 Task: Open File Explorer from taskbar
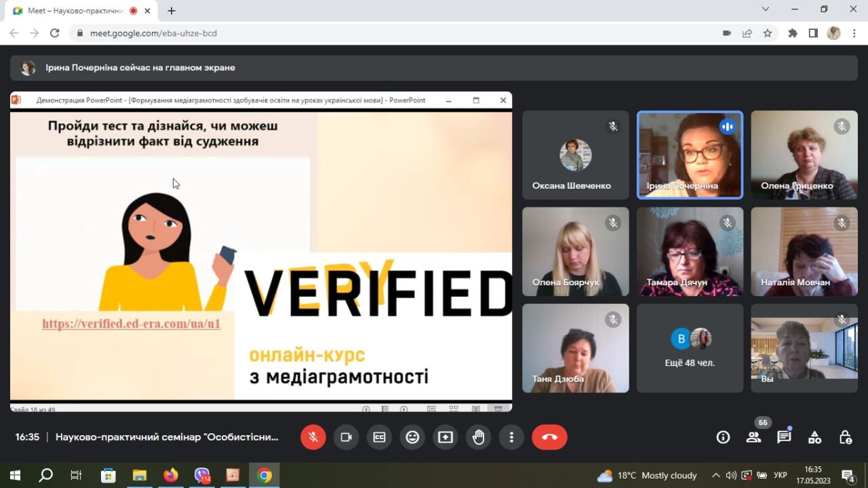139,475
